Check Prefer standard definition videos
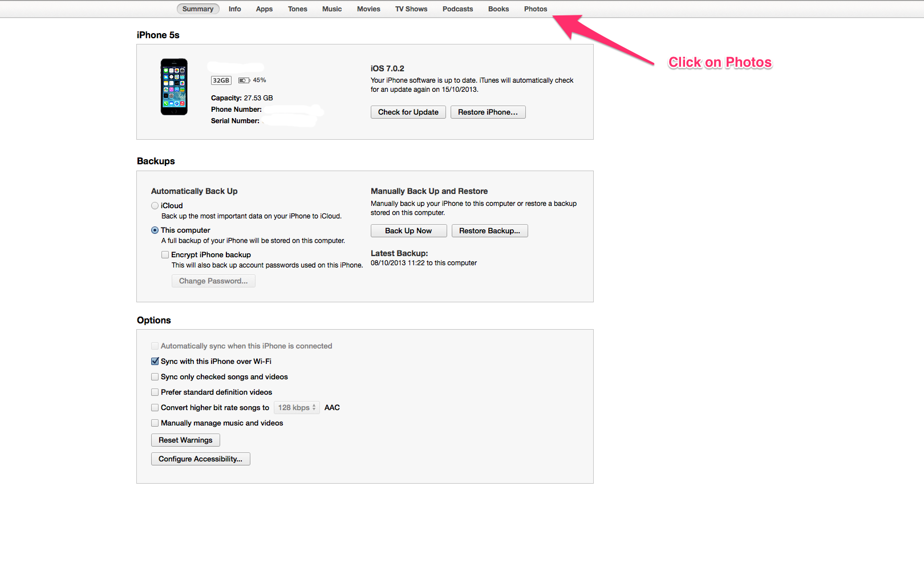This screenshot has height=563, width=924. tap(155, 392)
